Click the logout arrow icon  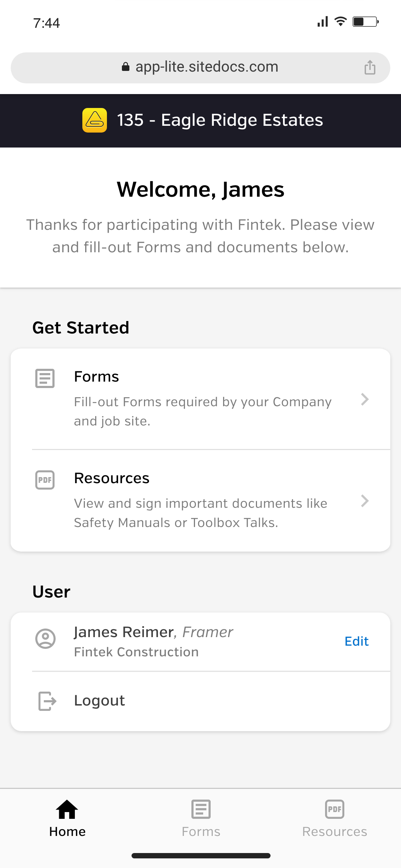coord(47,701)
